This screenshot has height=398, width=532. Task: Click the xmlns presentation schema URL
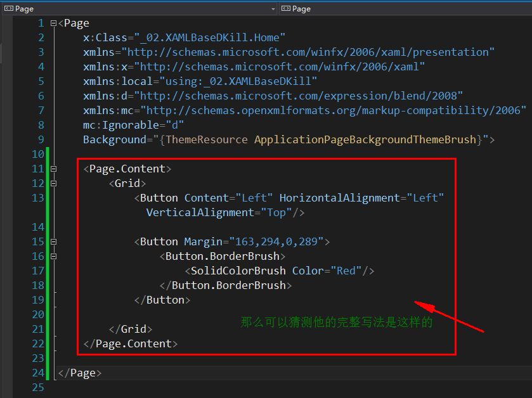point(308,52)
